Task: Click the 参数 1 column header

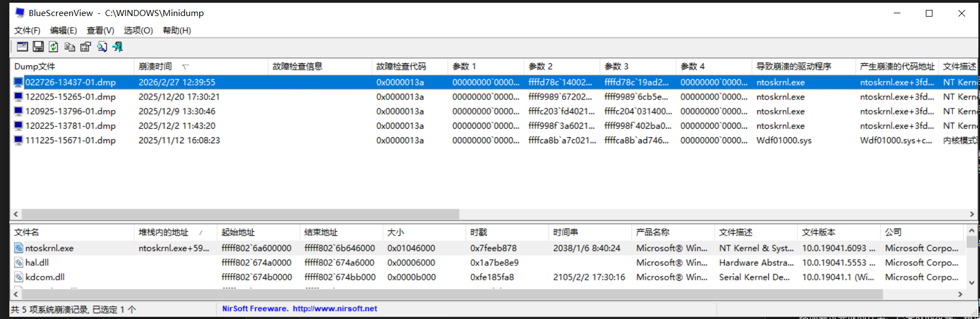Action: [486, 66]
